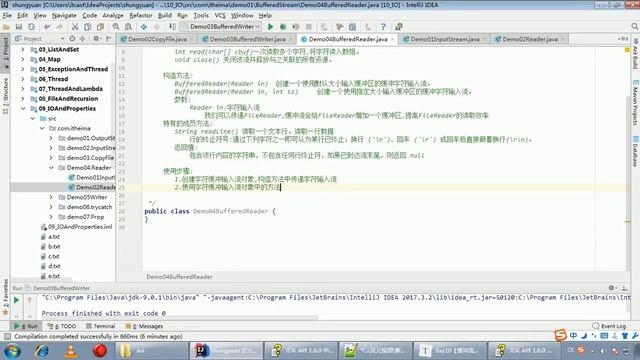Click the Build project icon

coord(172,27)
